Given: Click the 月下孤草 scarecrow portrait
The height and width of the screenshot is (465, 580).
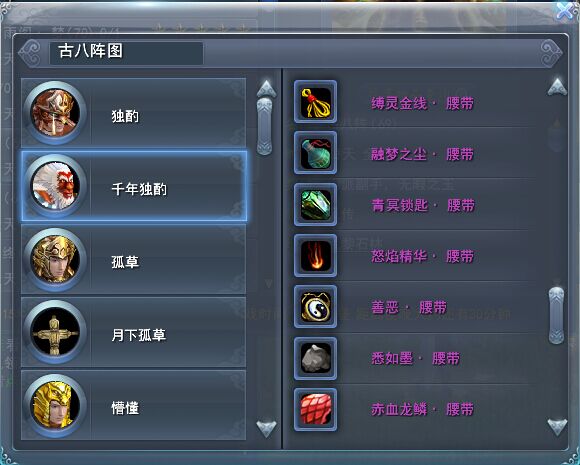Looking at the screenshot, I should click(x=55, y=332).
